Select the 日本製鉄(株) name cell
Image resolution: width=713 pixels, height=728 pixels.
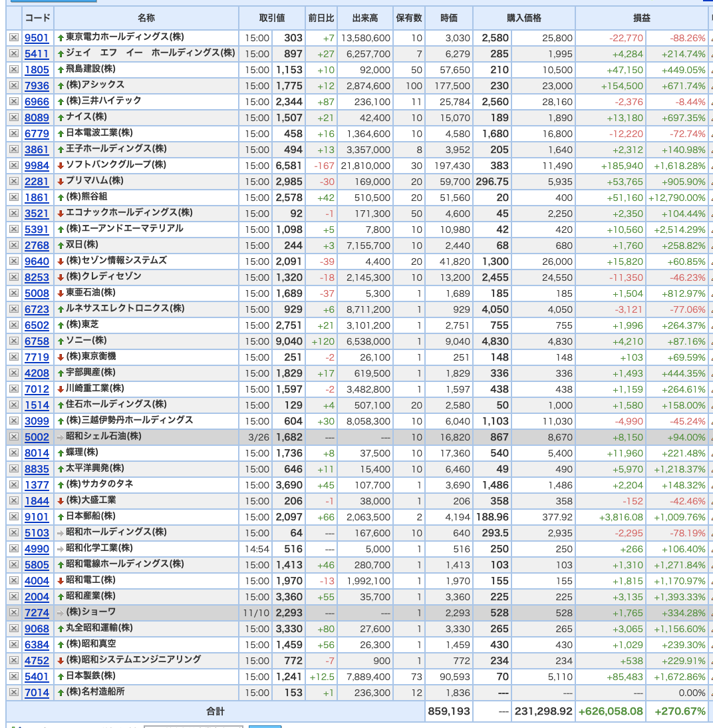pos(146,677)
